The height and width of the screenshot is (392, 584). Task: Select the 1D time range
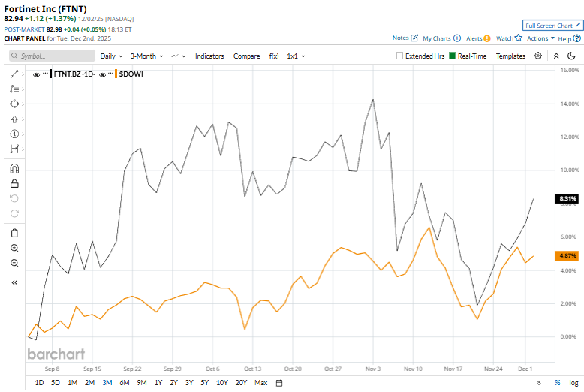coord(39,383)
